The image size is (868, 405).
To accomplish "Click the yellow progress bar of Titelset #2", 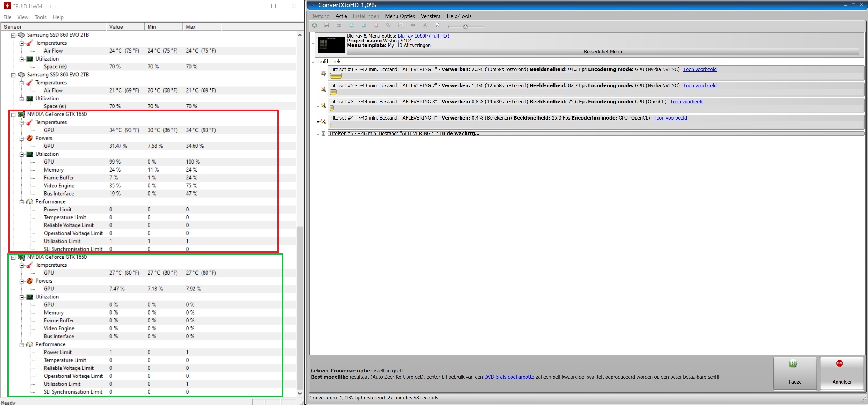I will pyautogui.click(x=333, y=93).
